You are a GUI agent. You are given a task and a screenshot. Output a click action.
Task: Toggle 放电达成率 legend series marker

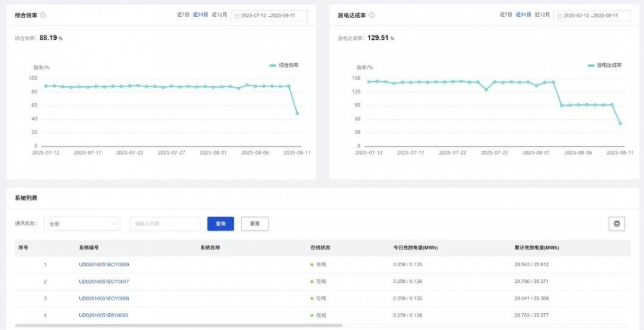591,66
